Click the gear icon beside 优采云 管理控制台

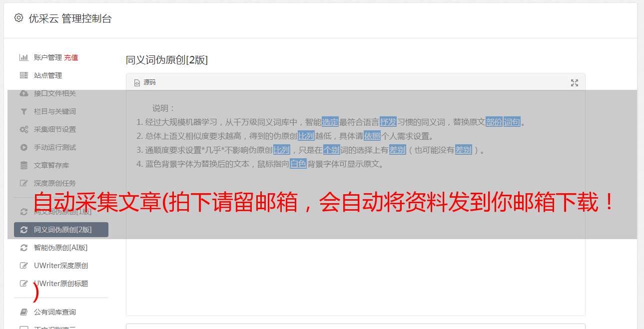tap(18, 18)
